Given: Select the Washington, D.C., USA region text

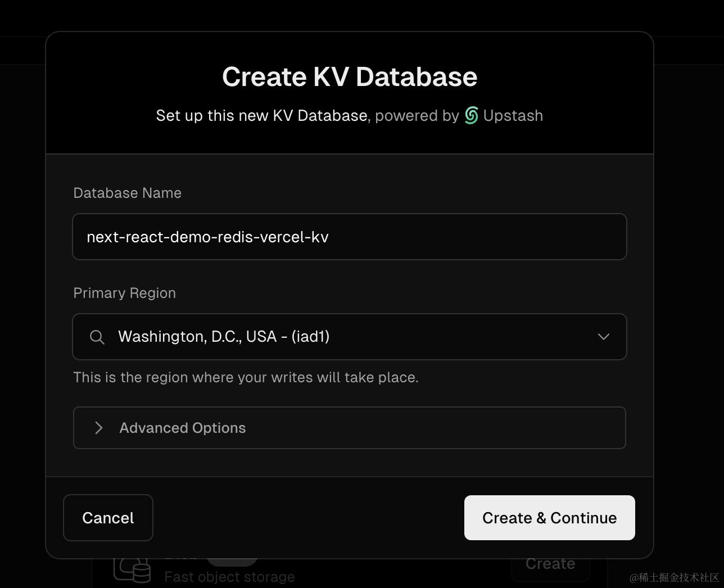Looking at the screenshot, I should [x=224, y=337].
